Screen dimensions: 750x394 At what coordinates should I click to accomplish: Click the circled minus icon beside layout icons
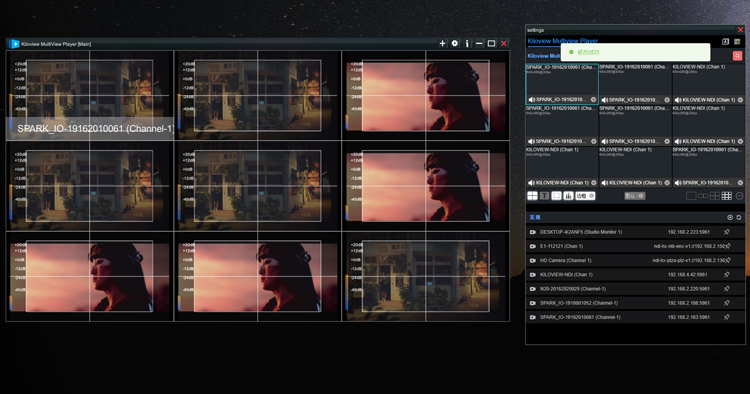pos(739,196)
